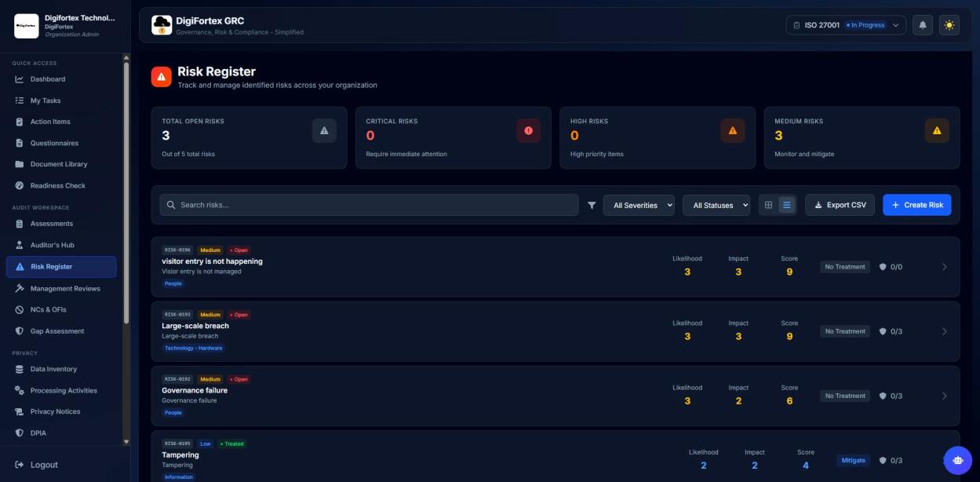Screen dimensions: 980x482
Task: Open the All Severities dropdown
Action: pos(639,205)
